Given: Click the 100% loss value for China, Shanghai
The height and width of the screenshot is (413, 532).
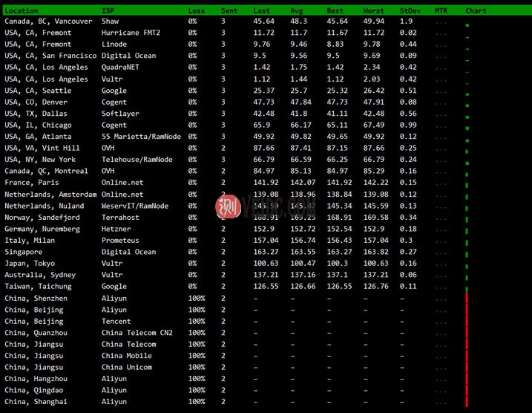Looking at the screenshot, I should (x=197, y=402).
